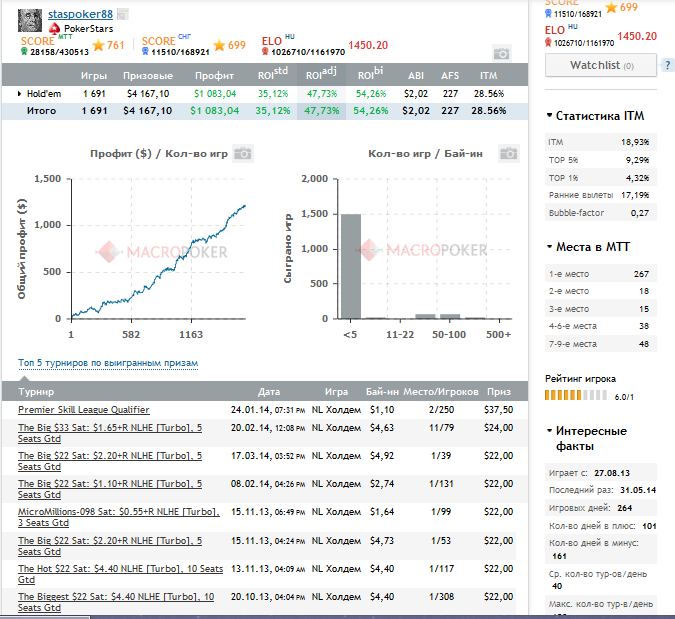
Task: Click the green ribbon icon by 28158/430513
Action: (24, 52)
